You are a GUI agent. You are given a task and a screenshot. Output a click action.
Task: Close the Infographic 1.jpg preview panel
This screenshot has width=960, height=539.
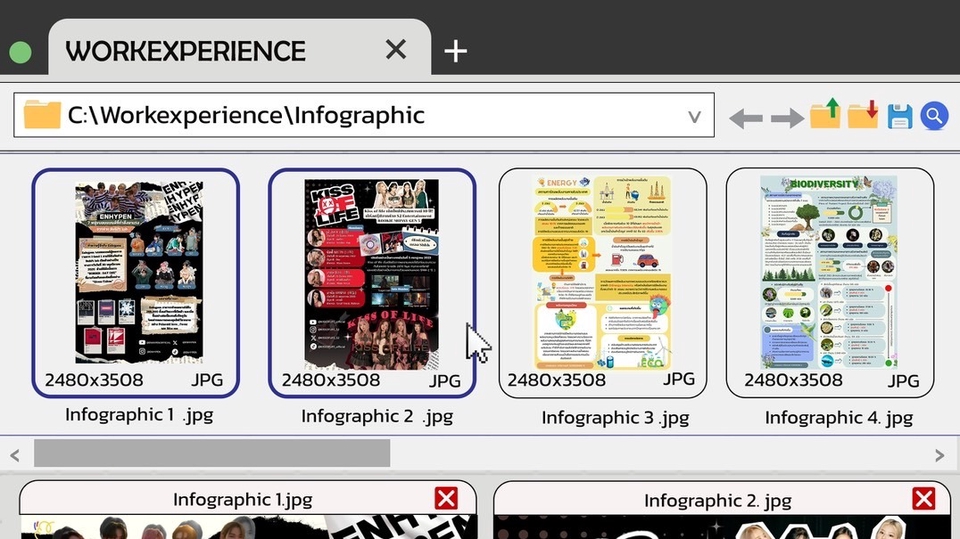[x=446, y=499]
